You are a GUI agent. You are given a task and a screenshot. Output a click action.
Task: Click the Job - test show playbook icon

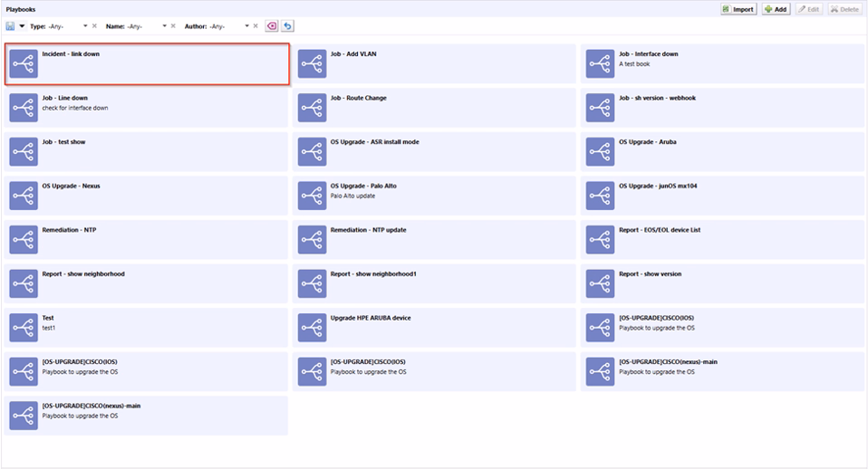[24, 151]
